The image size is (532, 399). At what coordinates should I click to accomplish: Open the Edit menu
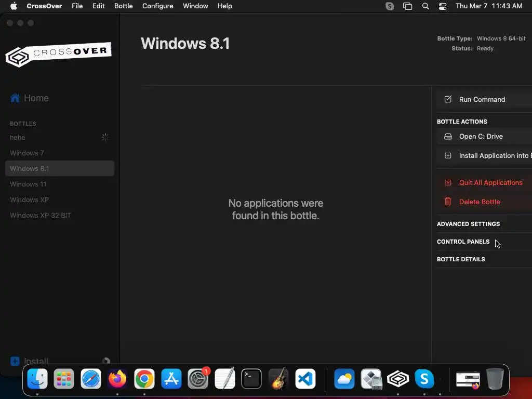98,6
